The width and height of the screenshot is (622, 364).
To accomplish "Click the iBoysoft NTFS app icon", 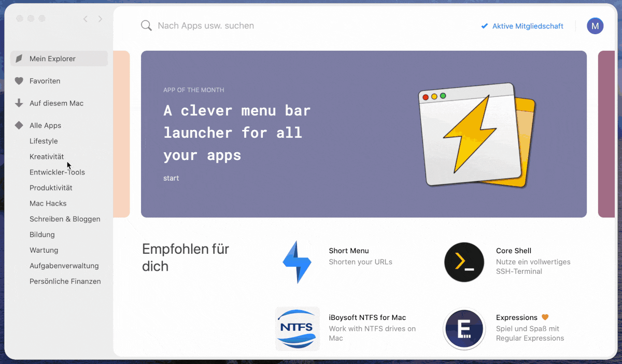I will [297, 329].
